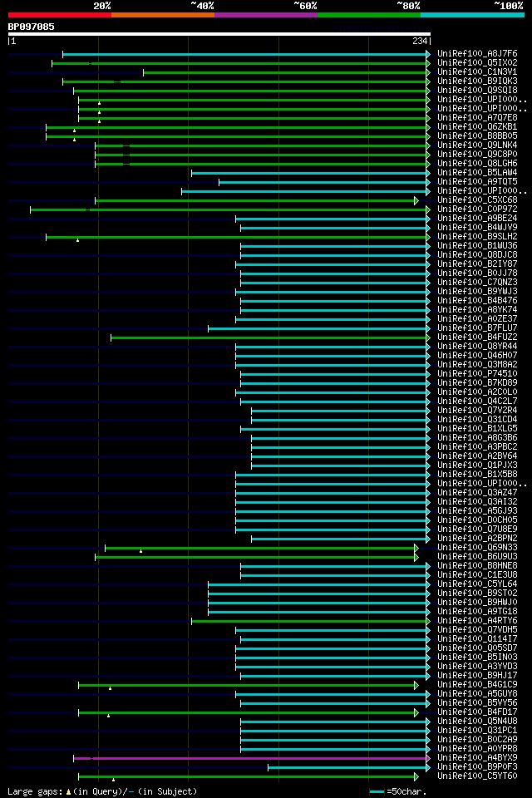Click the green alignment bar for C0P972
Viewport: 532px width, 798px height.
click(x=229, y=209)
